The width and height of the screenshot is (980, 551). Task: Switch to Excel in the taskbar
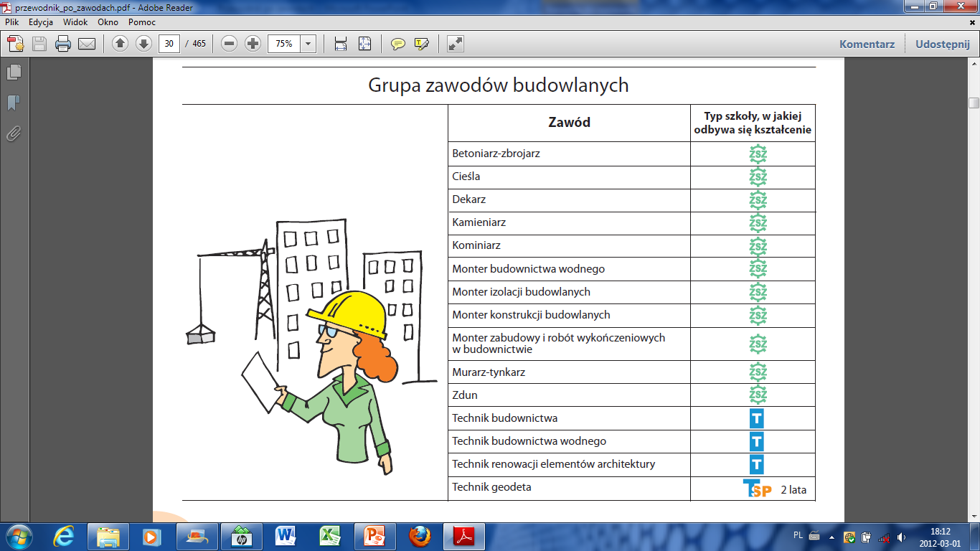point(331,536)
